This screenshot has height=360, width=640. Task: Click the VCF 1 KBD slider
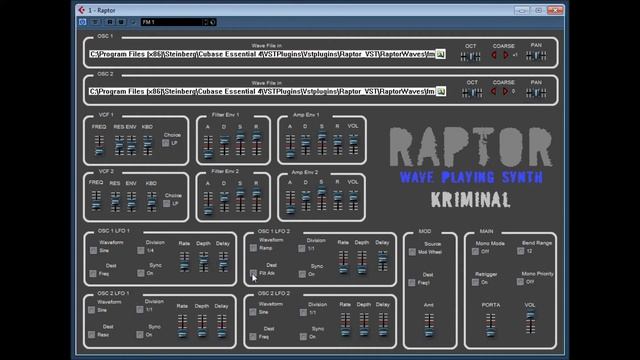pos(148,145)
